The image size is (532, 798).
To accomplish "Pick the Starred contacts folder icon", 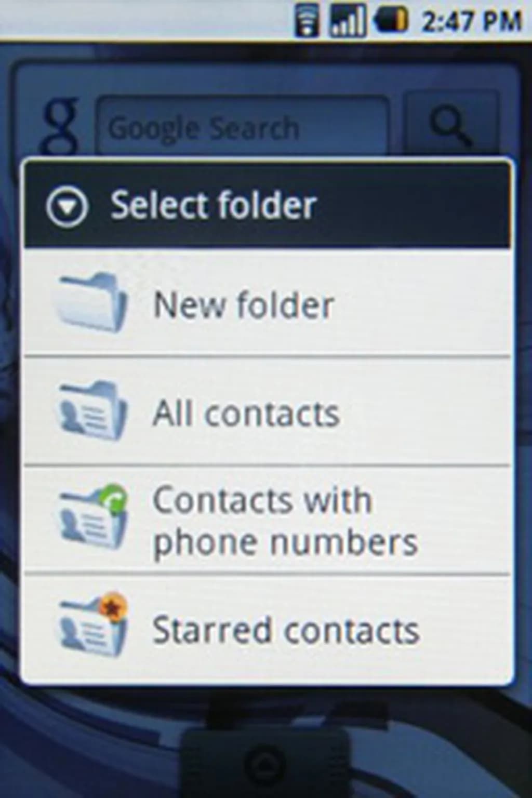I will point(92,625).
